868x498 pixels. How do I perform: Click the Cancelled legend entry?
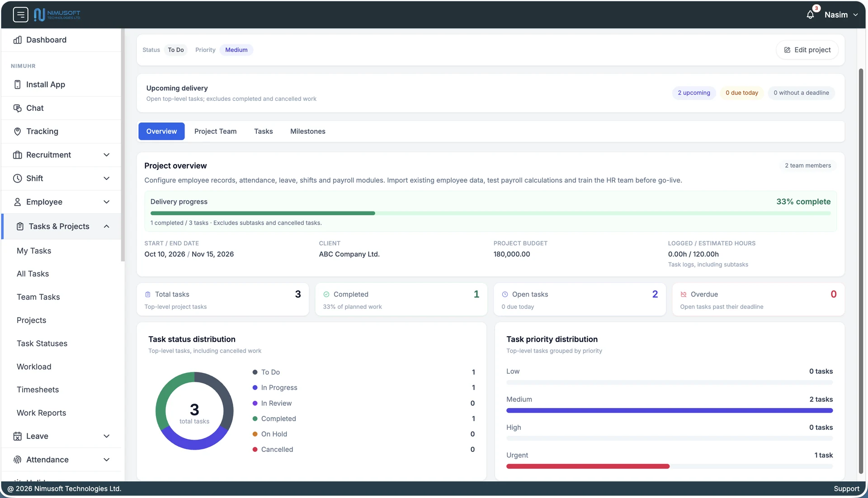pyautogui.click(x=273, y=449)
